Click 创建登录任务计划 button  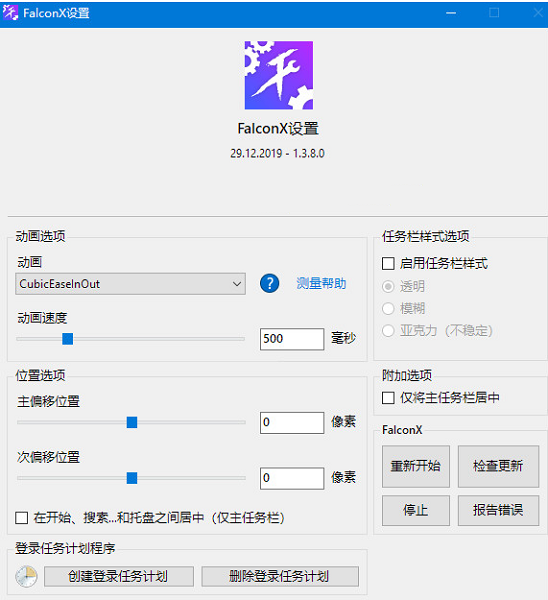tap(119, 576)
